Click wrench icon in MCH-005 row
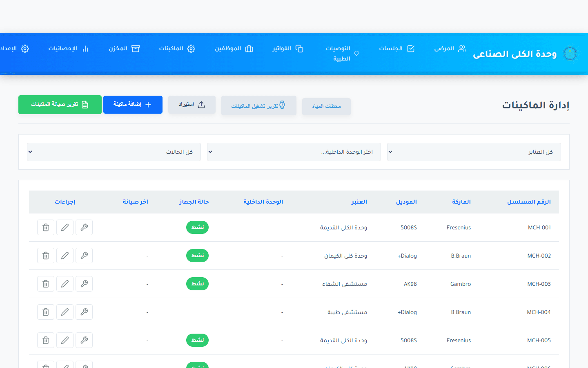The height and width of the screenshot is (368, 588). point(84,340)
